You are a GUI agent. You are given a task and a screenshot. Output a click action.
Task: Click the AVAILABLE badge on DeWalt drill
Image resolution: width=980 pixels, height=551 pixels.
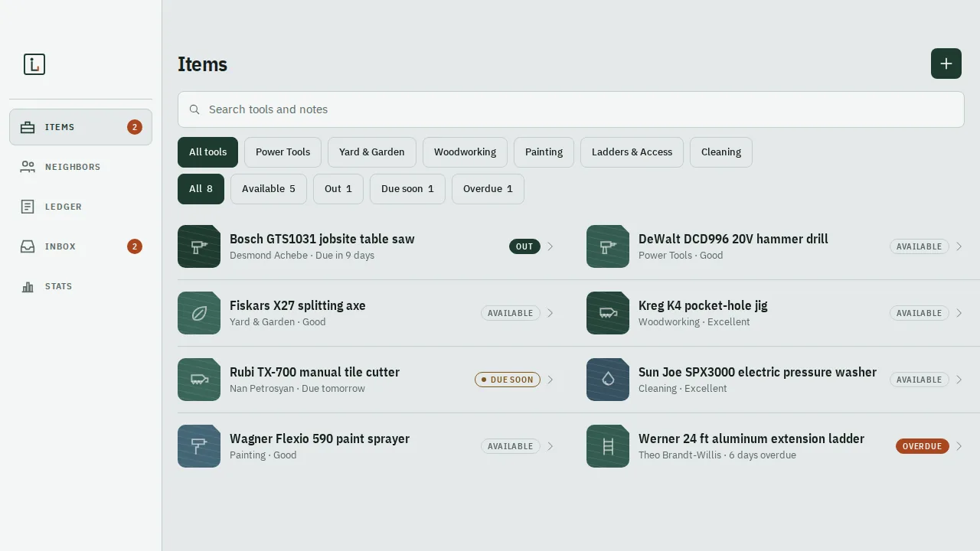[x=919, y=246]
